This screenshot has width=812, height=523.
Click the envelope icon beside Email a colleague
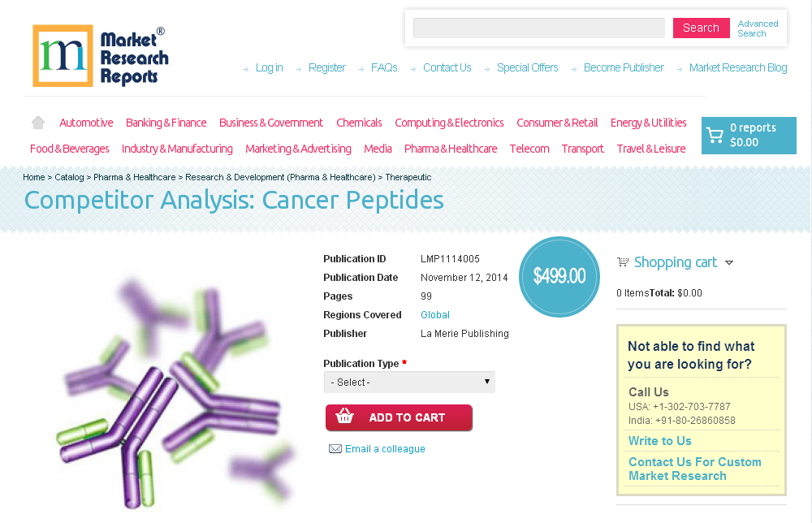pyautogui.click(x=335, y=448)
